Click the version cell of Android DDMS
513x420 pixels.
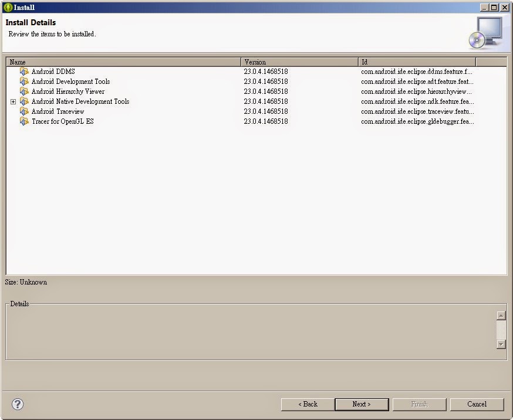(266, 71)
